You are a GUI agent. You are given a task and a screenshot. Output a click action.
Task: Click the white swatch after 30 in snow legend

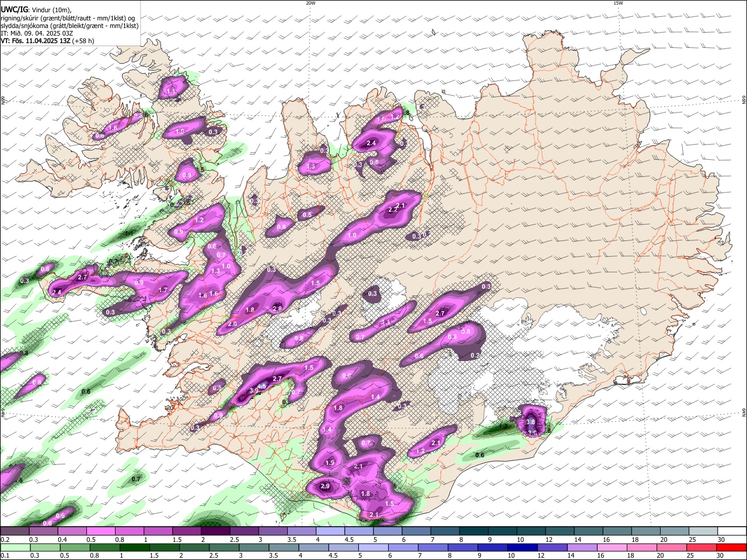point(733,531)
